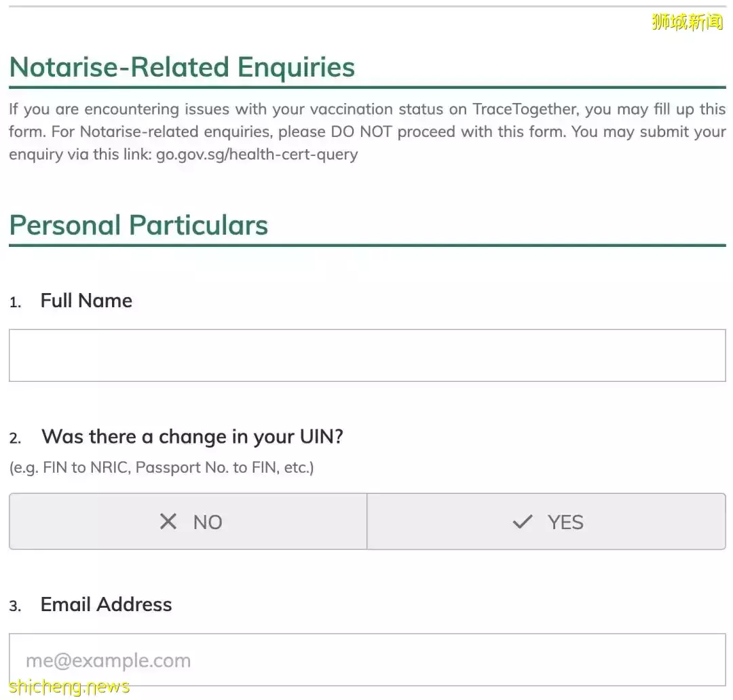
Task: Click the 'Was there a change in your UIN?' label
Action: 192,437
